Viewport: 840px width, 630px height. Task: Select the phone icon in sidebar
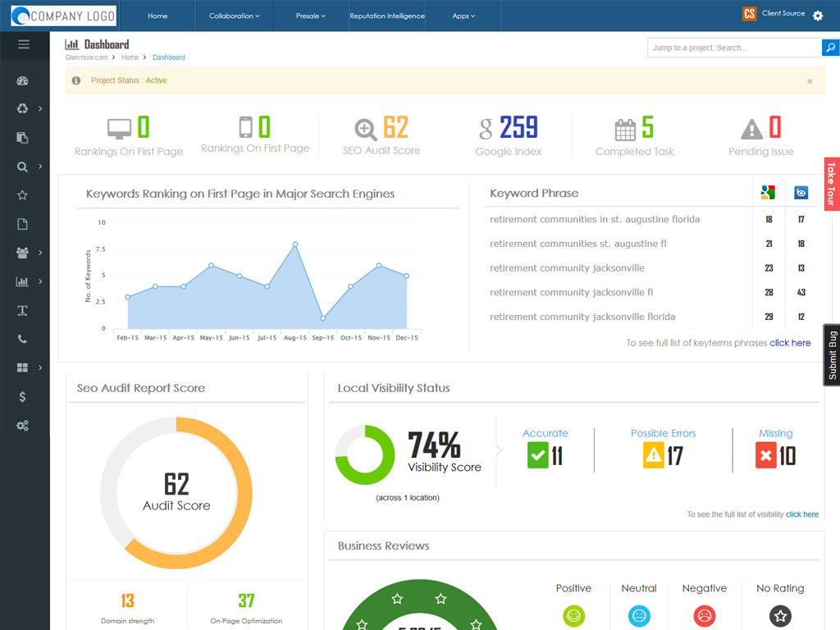point(22,339)
